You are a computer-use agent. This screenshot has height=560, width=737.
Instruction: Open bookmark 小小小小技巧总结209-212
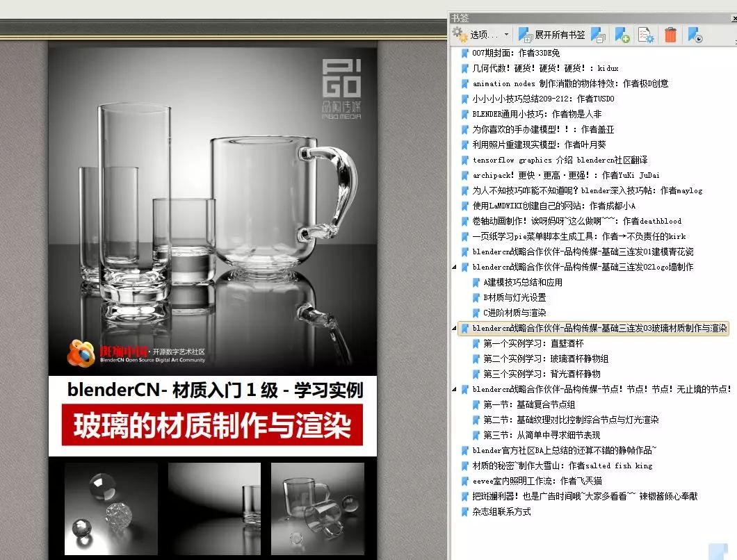point(543,99)
